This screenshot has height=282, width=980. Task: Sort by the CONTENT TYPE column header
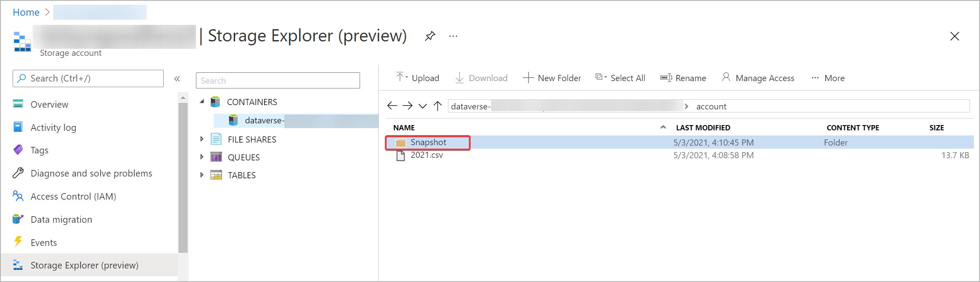(852, 128)
